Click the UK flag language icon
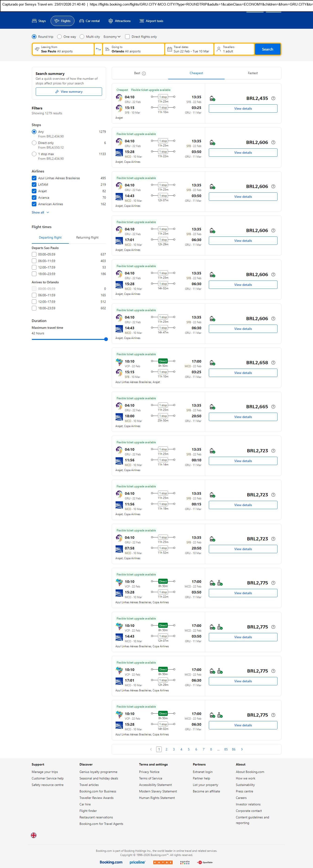Viewport: 313px width, 868px height. (34, 835)
